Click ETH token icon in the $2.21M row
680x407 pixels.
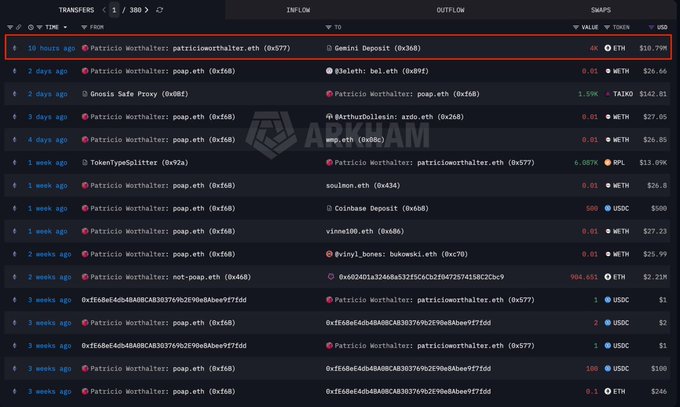[x=608, y=277]
